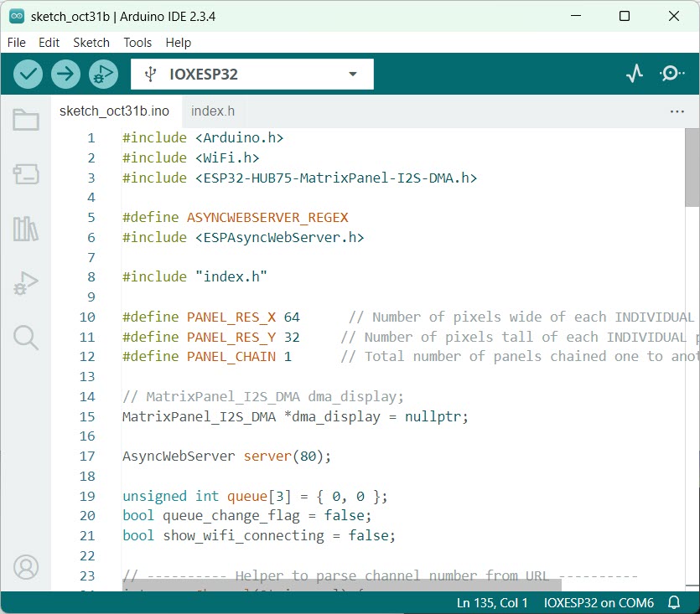
Task: Open the Serial Monitor
Action: pos(671,74)
